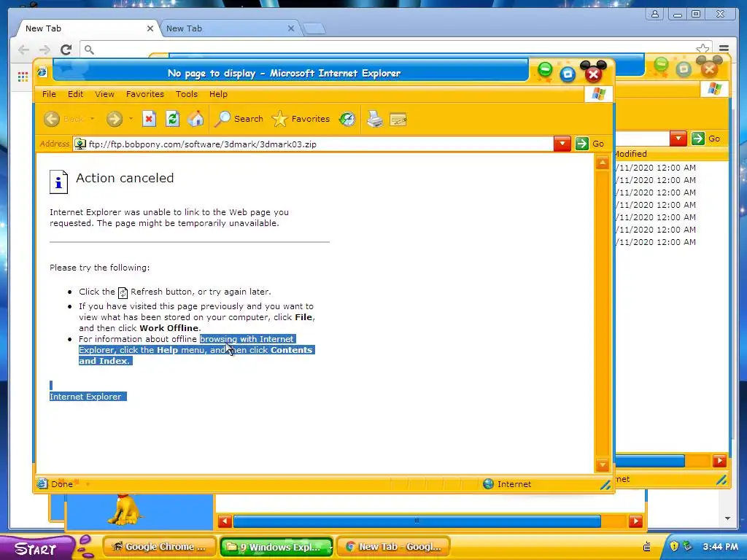Viewport: 747px width, 560px height.
Task: Click the Chrome omnibox search field
Action: coord(395,49)
